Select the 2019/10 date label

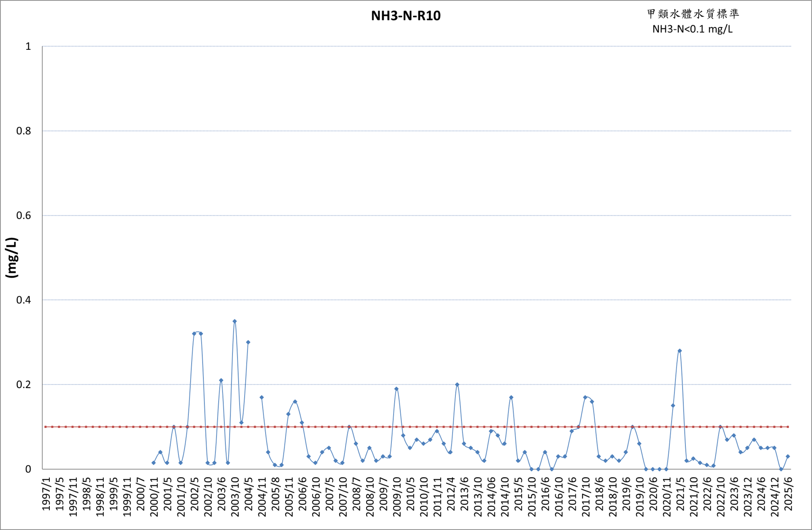pyautogui.click(x=639, y=497)
